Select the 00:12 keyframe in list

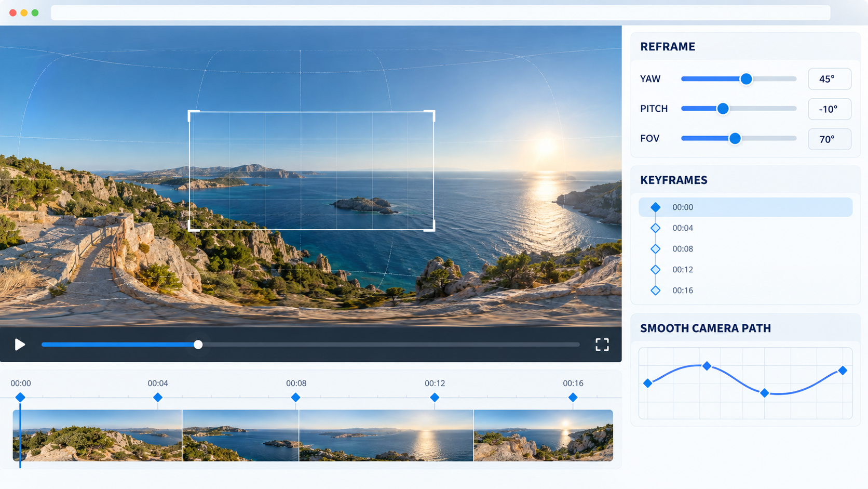(x=745, y=269)
